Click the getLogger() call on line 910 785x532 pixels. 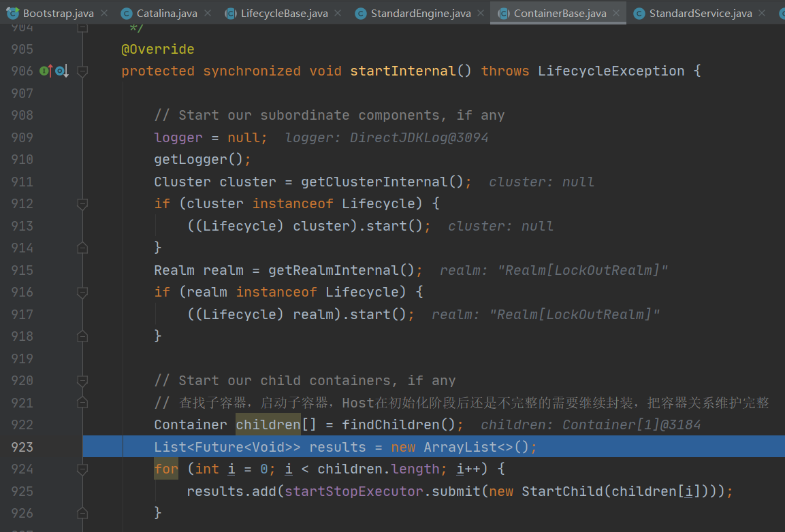(x=198, y=160)
